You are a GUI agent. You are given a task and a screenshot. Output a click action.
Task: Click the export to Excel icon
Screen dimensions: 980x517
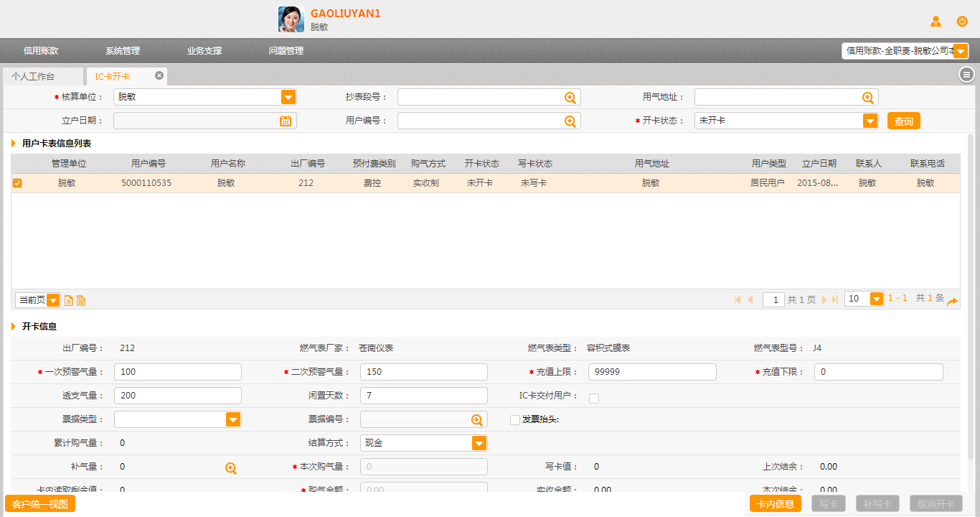coord(69,300)
